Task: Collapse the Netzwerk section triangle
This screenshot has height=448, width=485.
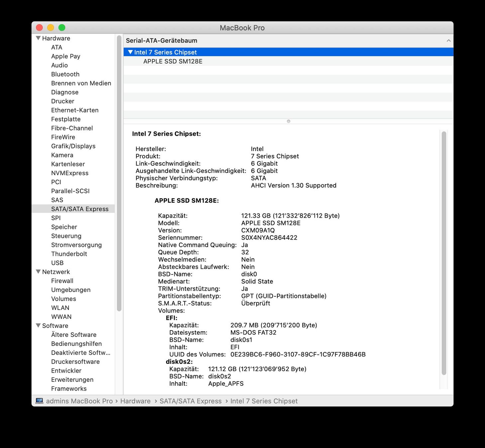Action: [x=38, y=271]
